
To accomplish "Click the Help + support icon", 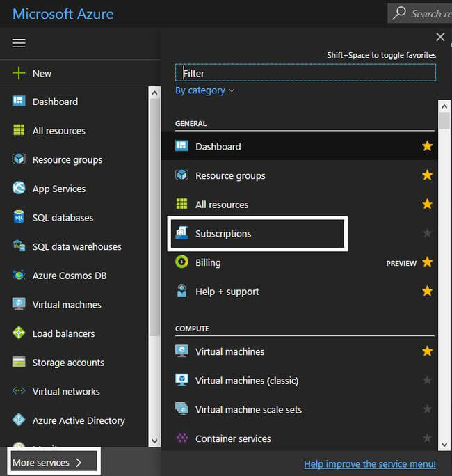I will (181, 292).
